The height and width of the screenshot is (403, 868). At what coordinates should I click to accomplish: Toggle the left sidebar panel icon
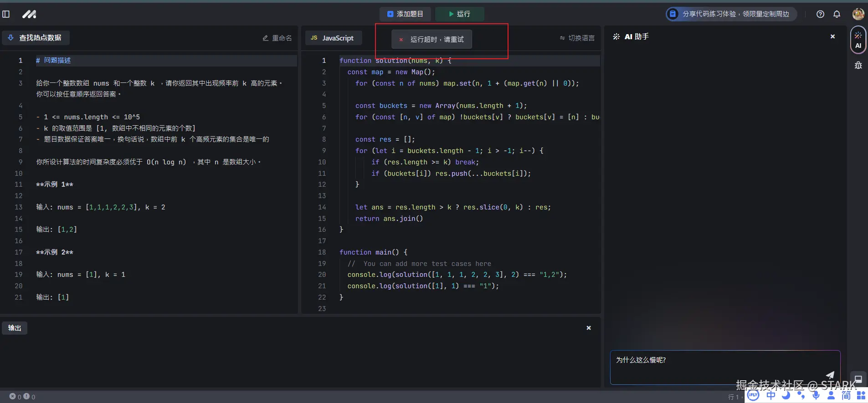(6, 14)
